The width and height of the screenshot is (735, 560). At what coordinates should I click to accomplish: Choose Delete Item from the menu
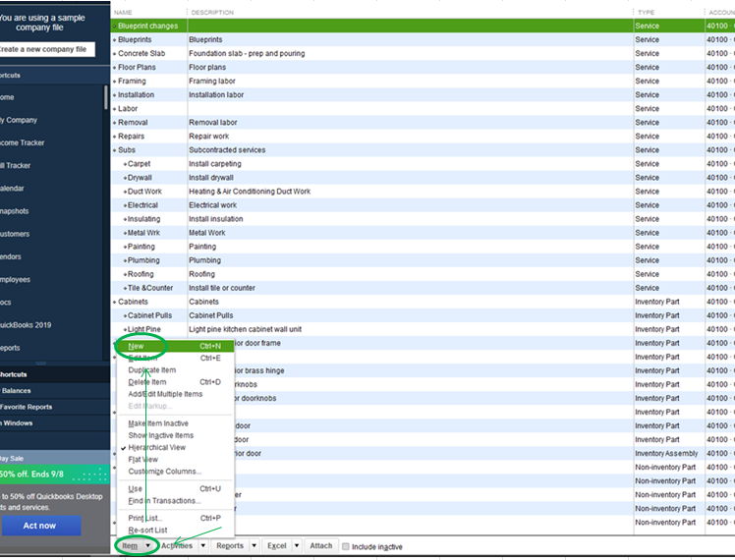[147, 382]
